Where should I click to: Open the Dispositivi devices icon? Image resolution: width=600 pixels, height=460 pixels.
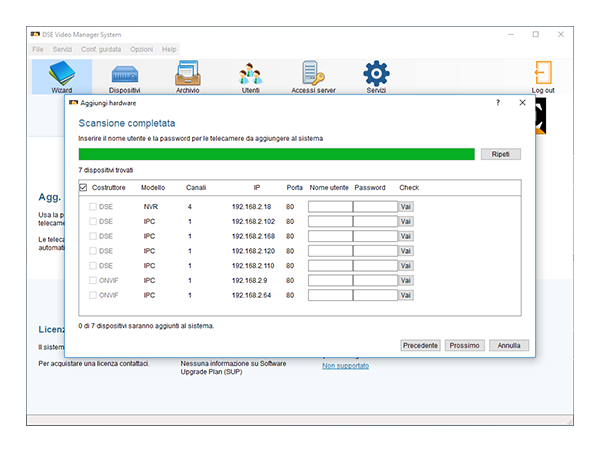point(124,76)
